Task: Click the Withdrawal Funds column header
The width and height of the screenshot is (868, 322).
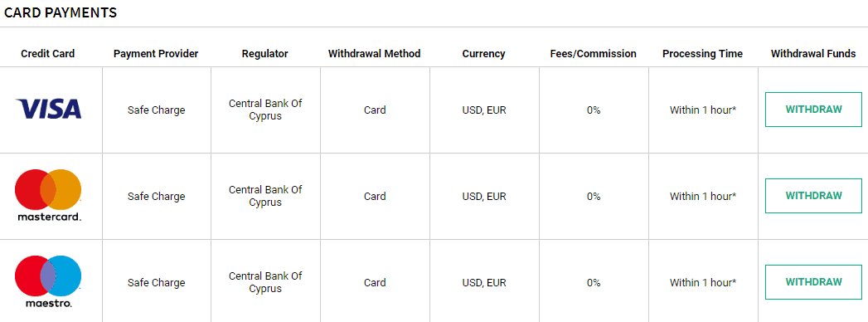Action: click(813, 54)
